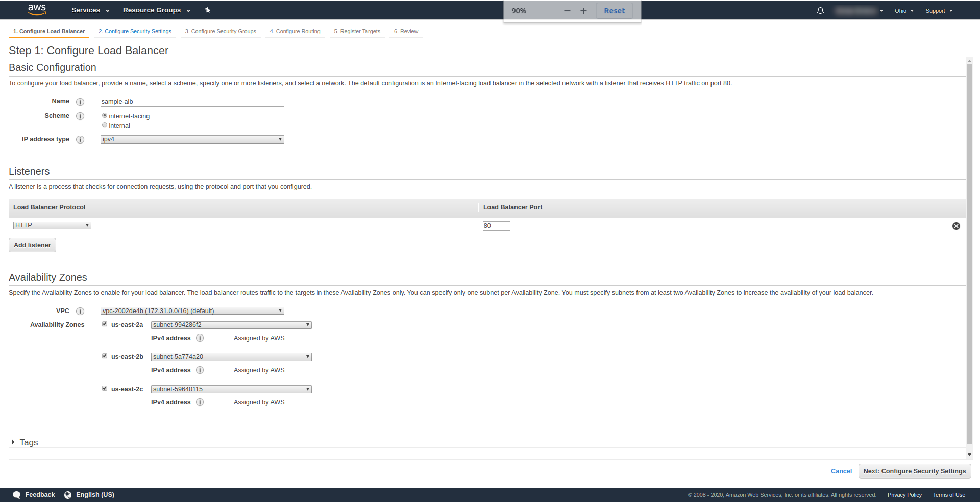The height and width of the screenshot is (502, 980).
Task: Decrease zoom with the minus icon
Action: pyautogui.click(x=567, y=11)
